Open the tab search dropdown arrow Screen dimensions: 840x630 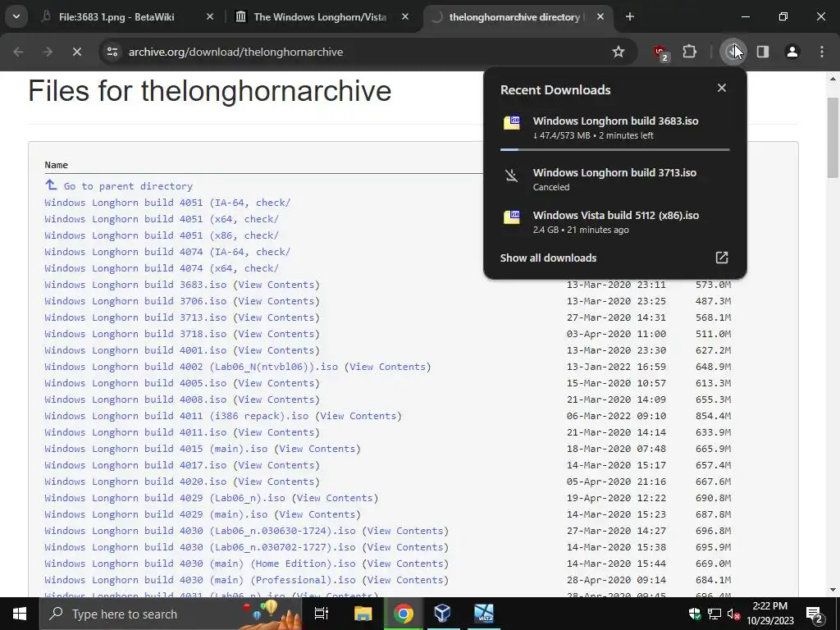[16, 16]
